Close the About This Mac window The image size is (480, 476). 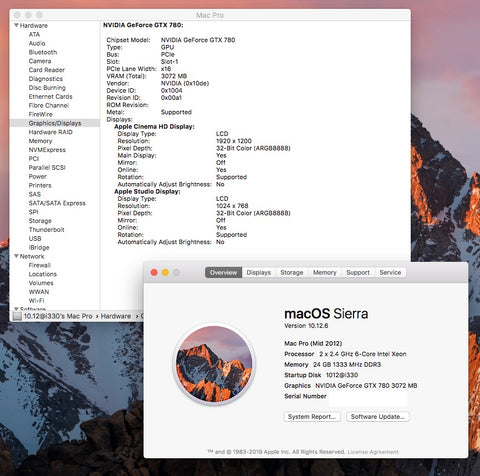tap(154, 272)
